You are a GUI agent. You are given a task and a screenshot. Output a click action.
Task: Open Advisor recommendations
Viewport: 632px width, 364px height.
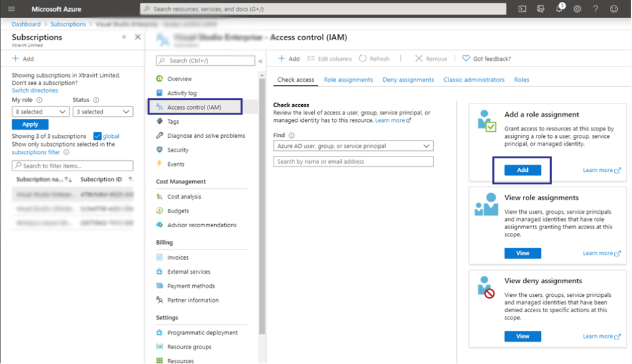201,225
